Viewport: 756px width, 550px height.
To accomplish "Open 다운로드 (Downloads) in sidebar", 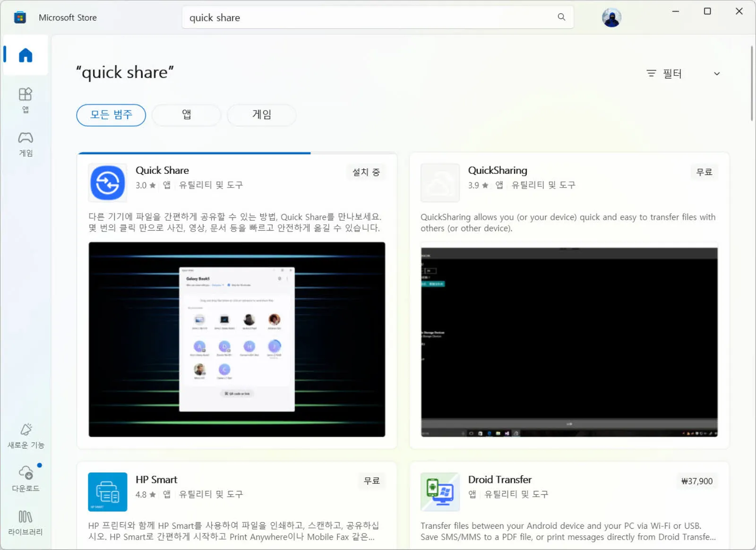I will (26, 479).
